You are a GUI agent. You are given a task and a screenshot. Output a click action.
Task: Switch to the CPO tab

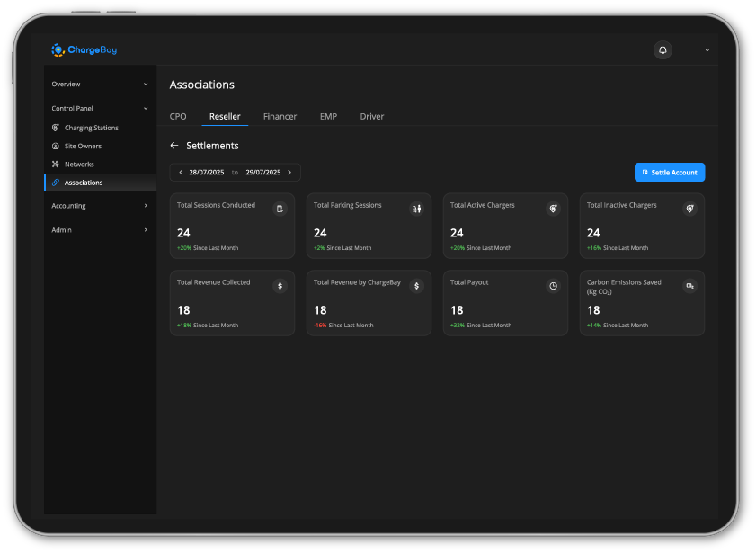178,117
